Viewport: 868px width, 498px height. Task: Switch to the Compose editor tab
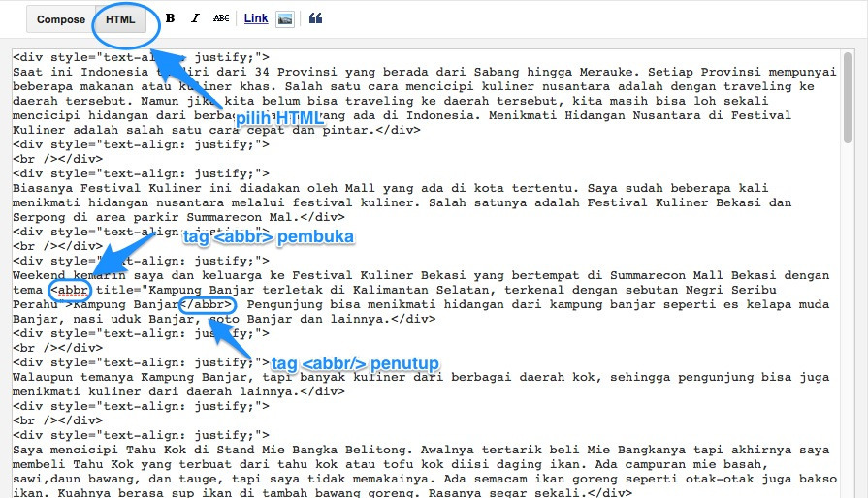point(61,19)
